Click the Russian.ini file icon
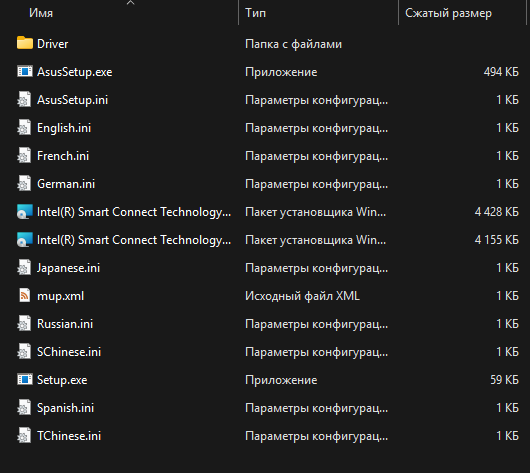530x473 pixels. tap(24, 324)
